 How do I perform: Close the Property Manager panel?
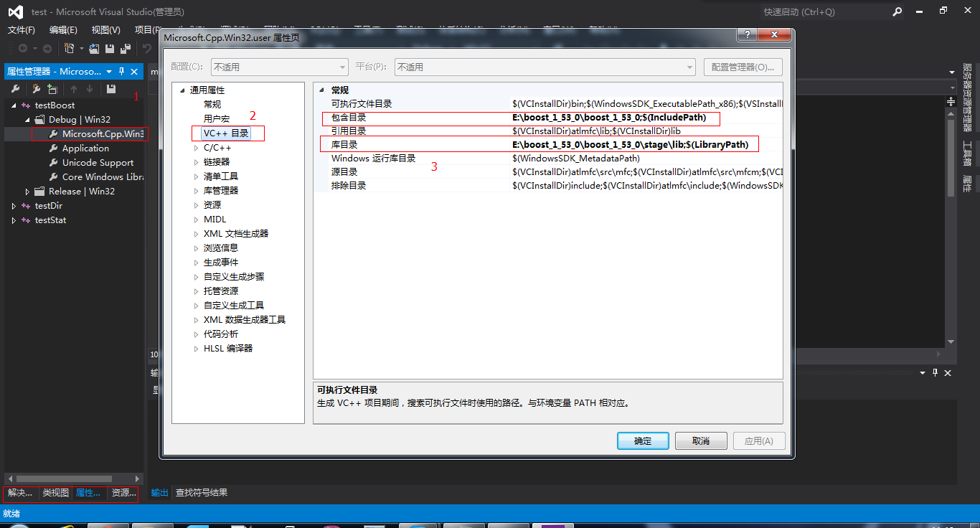[x=134, y=72]
